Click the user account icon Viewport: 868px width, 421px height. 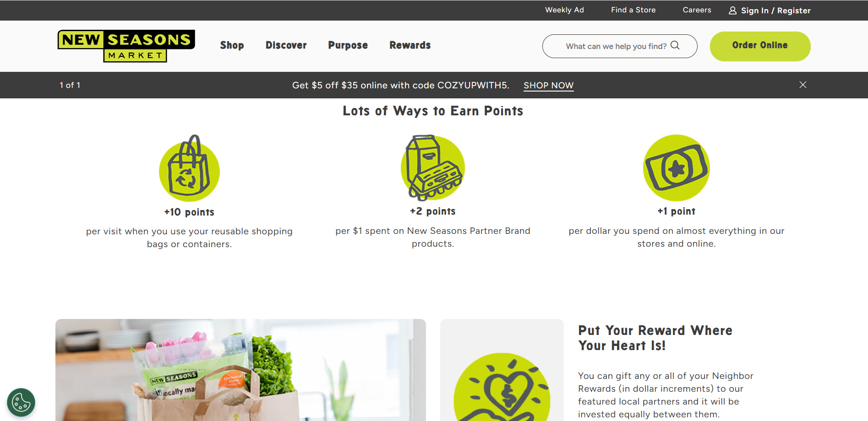pos(733,11)
